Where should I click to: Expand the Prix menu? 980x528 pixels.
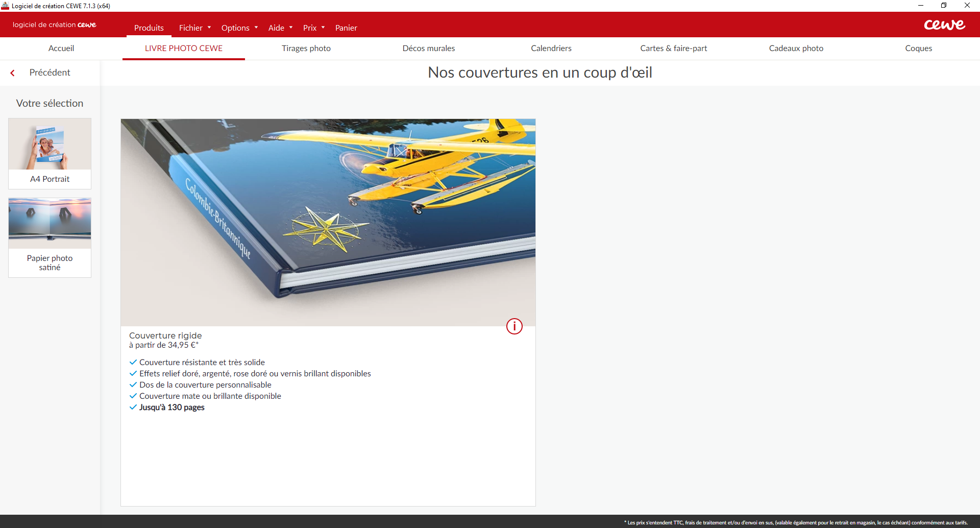click(313, 28)
